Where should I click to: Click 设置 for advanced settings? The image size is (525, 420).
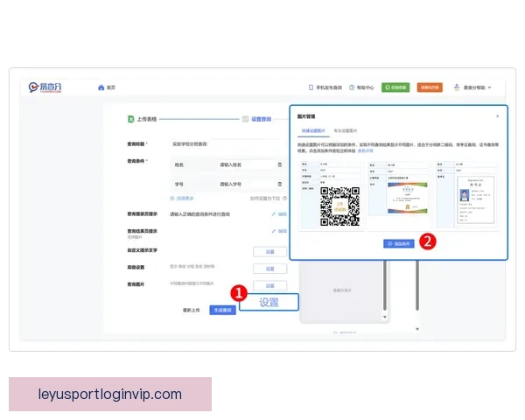coord(269,269)
